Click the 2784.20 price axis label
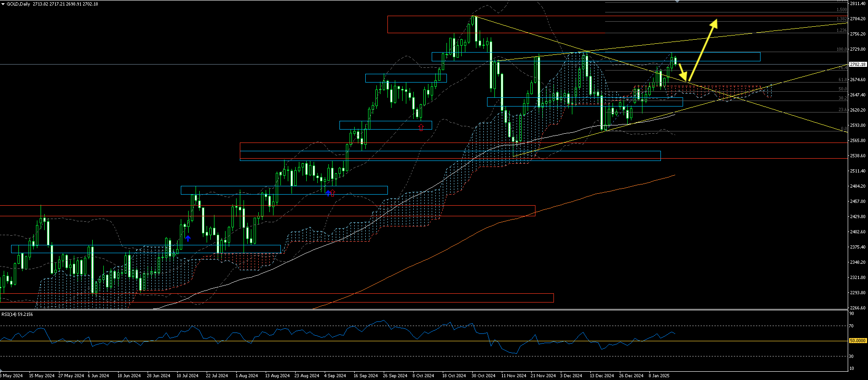 click(857, 19)
